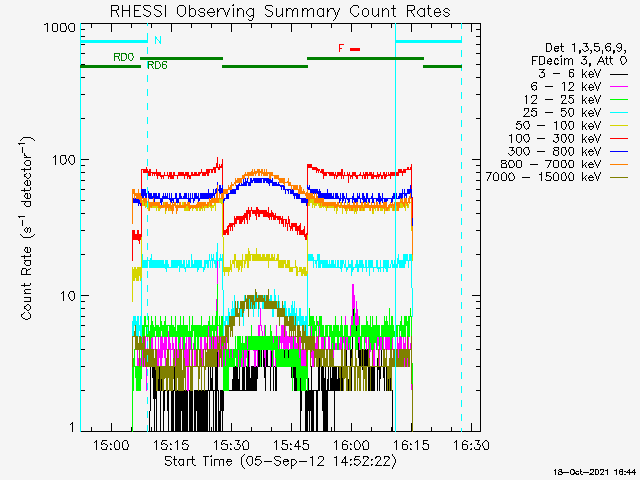640x480 pixels.
Task: Click the y-axis tick label '10'
Action: pos(68,296)
